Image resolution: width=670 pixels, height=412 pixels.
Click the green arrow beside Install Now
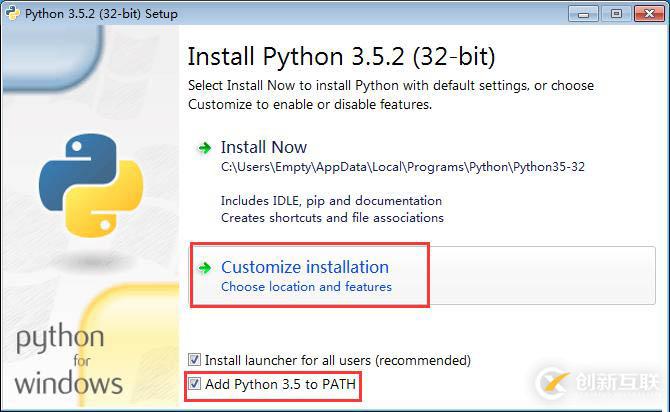click(205, 148)
